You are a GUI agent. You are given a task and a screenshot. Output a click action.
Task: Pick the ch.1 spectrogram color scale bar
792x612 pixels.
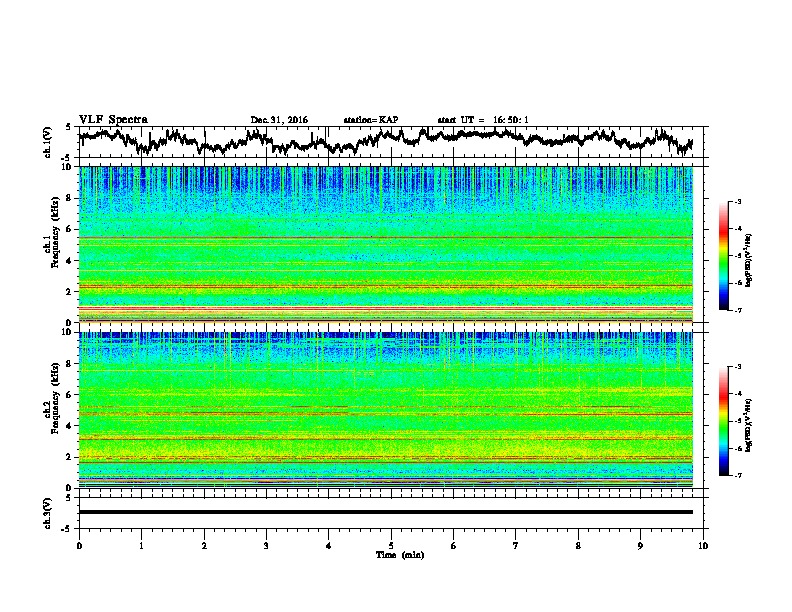point(723,256)
